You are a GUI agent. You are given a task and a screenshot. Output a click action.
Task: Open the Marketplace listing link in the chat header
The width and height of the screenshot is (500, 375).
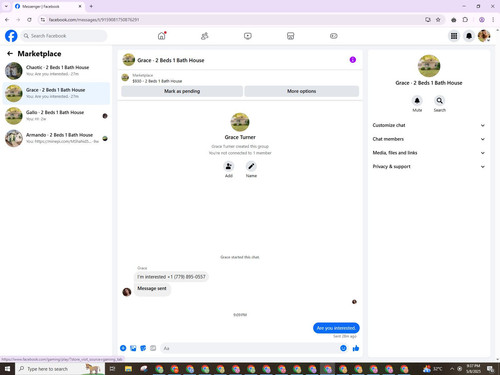point(157,78)
